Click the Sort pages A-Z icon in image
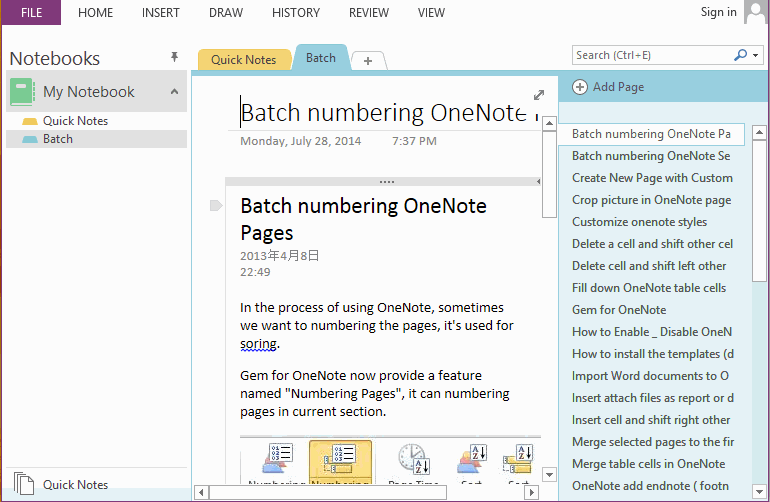The width and height of the screenshot is (770, 502). coord(518,459)
